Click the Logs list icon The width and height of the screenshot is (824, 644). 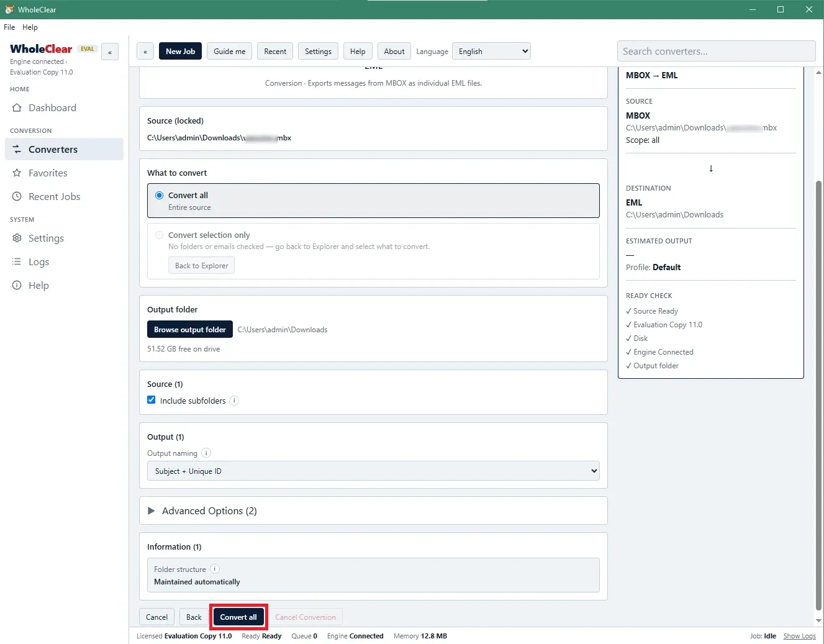tap(17, 262)
